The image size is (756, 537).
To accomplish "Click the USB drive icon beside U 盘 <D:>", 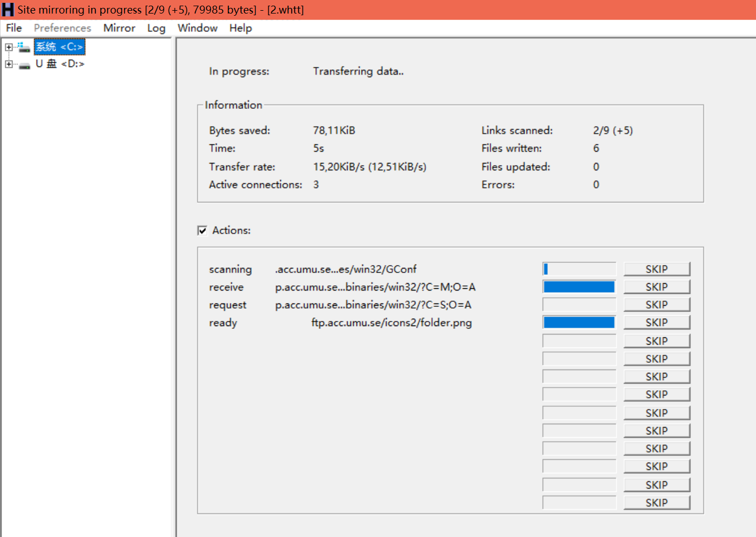I will (x=24, y=64).
